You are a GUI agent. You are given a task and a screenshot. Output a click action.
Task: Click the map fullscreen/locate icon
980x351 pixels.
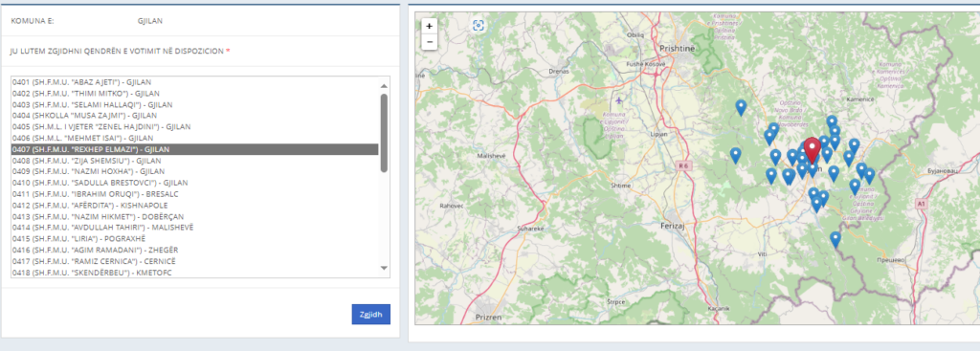tap(479, 26)
